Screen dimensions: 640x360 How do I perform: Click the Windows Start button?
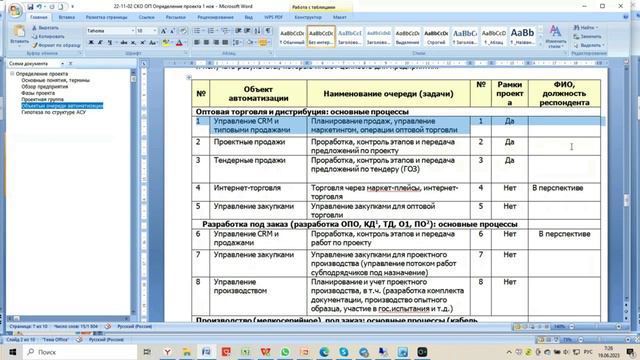click(x=12, y=352)
